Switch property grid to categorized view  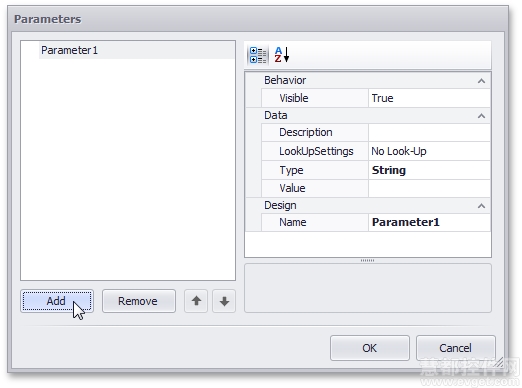pyautogui.click(x=258, y=55)
